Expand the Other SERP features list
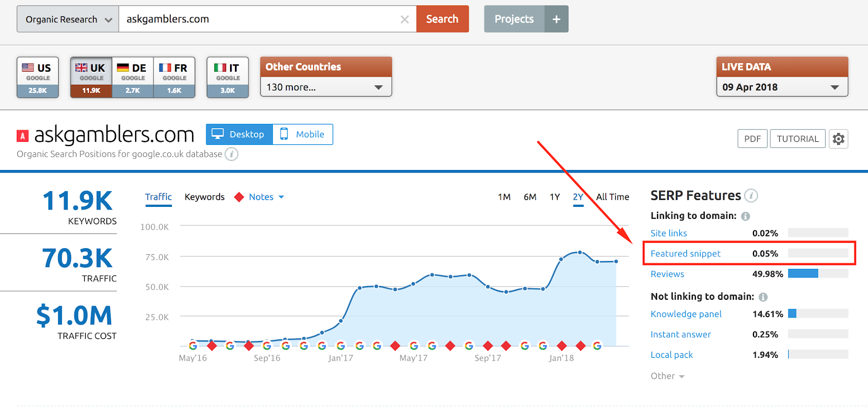Viewport: 868px width, 410px height. click(667, 376)
